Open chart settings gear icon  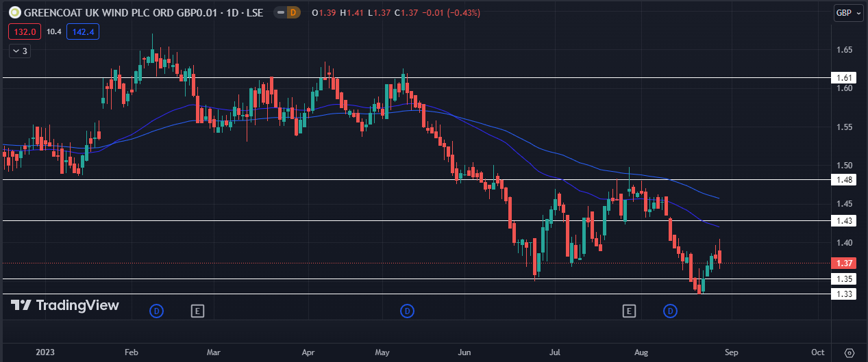click(850, 352)
